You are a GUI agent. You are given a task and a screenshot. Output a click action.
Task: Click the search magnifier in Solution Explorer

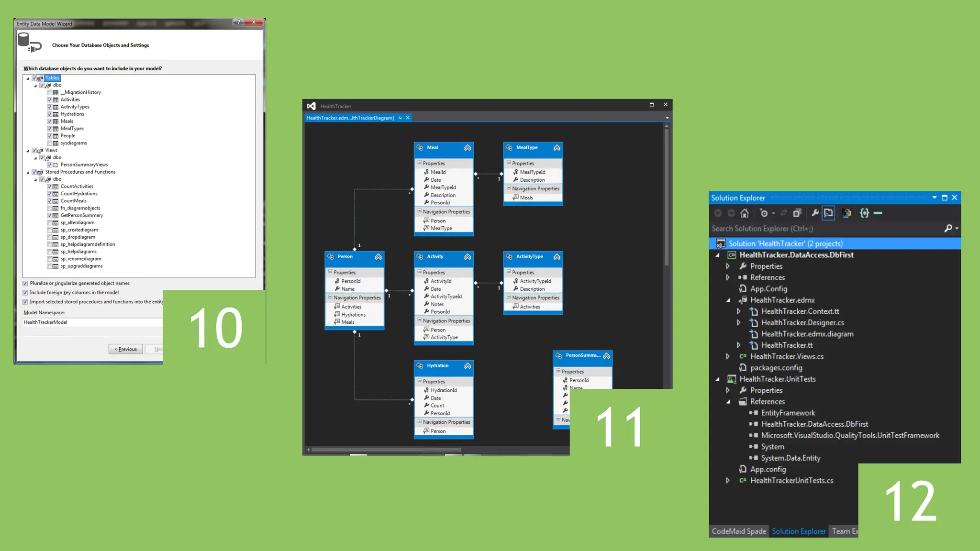pyautogui.click(x=948, y=229)
